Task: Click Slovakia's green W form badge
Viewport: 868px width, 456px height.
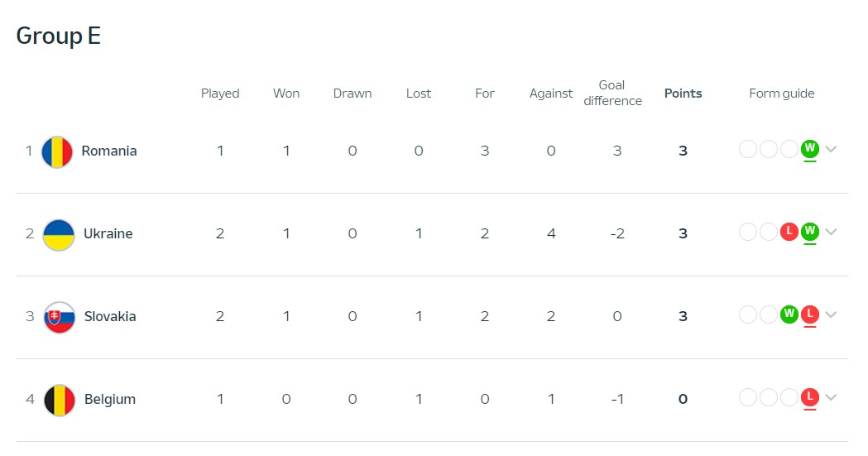Action: pos(789,314)
